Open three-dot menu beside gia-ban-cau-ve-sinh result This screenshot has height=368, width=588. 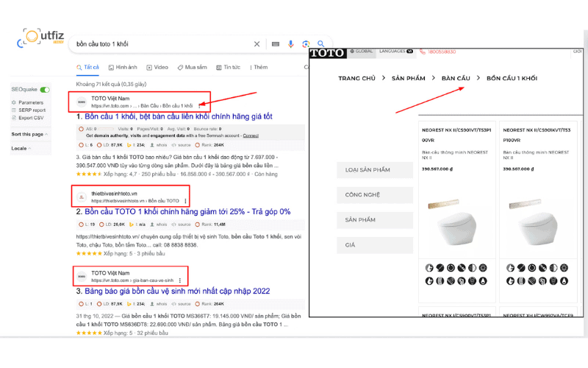(180, 280)
